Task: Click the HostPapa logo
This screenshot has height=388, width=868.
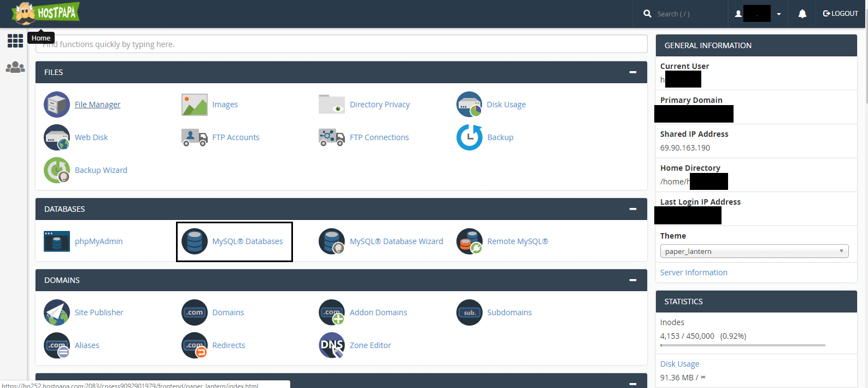Action: (x=46, y=13)
